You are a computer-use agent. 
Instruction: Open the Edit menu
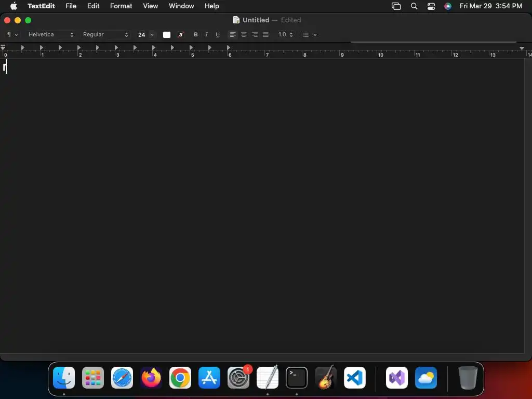(x=94, y=6)
